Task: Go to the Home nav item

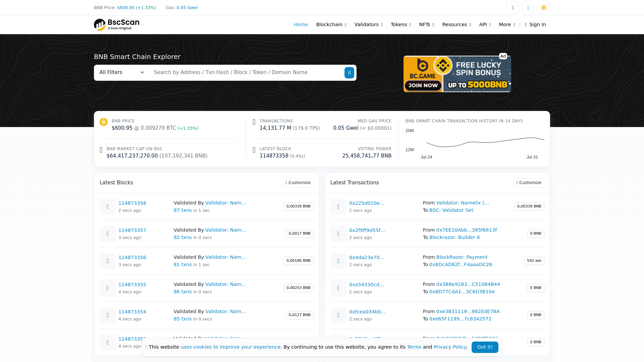Action: 301,24
